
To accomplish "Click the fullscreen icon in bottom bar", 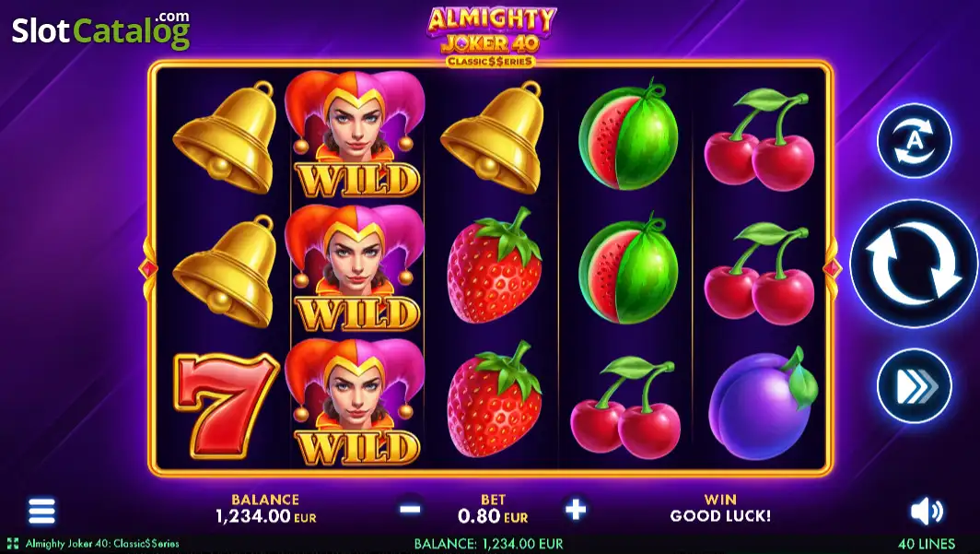I will click(x=13, y=543).
